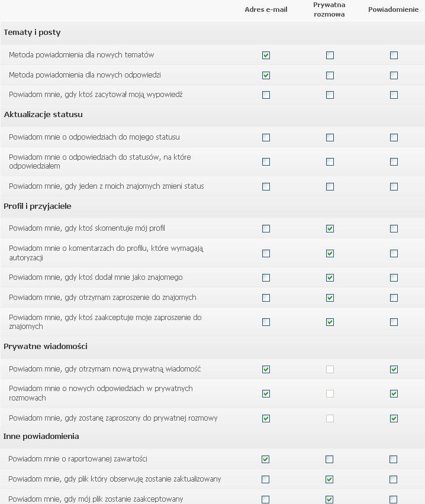
Task: Uncheck private message for 'skomentuje mój profil'
Action: point(330,228)
